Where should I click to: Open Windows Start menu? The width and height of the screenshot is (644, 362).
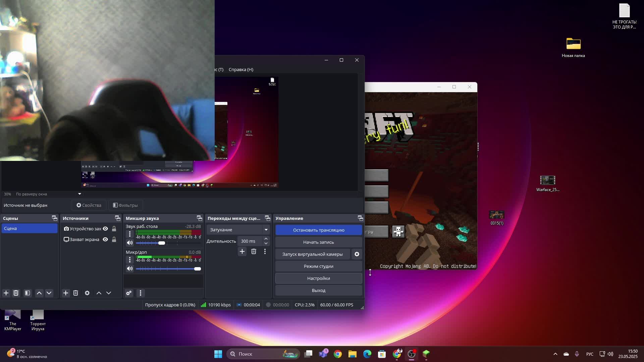(x=218, y=354)
